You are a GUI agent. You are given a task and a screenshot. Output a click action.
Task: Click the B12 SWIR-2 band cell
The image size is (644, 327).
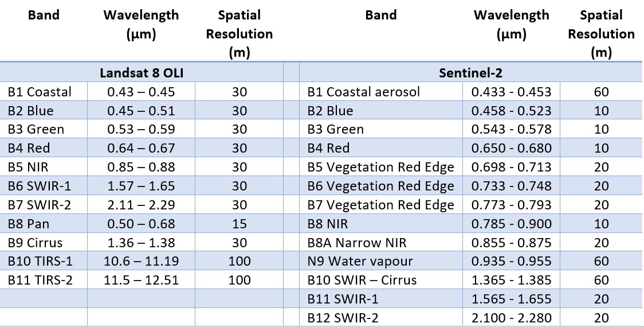381,318
